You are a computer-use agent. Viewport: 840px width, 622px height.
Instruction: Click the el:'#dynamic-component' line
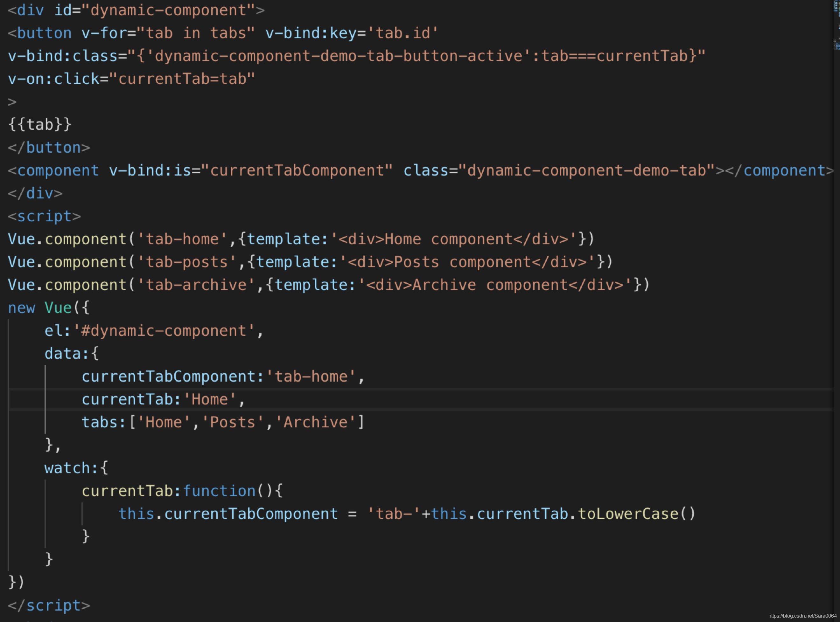[153, 331]
